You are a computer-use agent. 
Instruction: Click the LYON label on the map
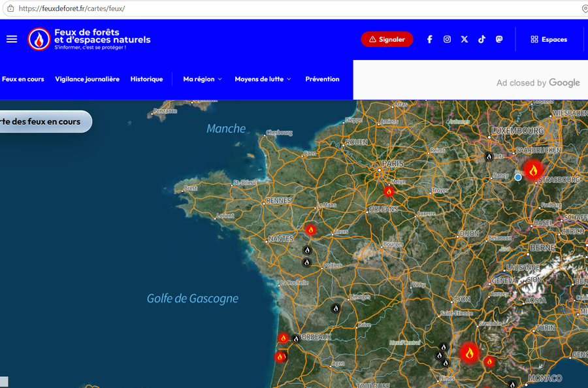pyautogui.click(x=462, y=299)
